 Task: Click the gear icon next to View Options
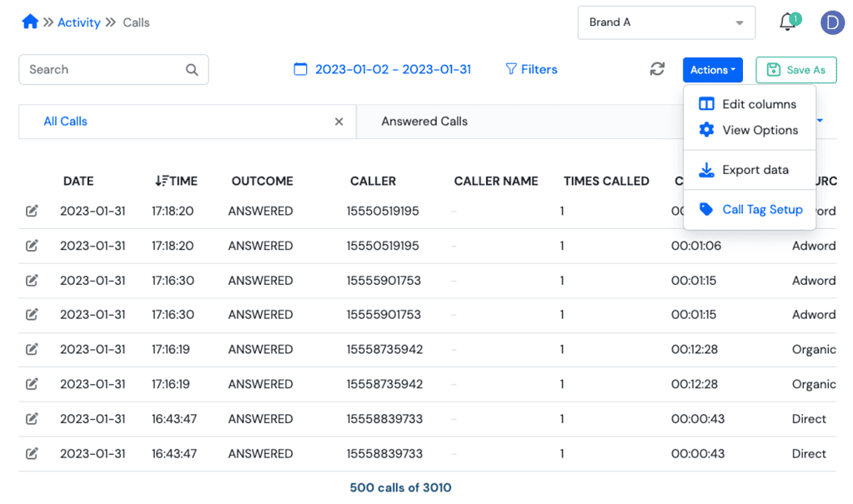click(x=708, y=130)
